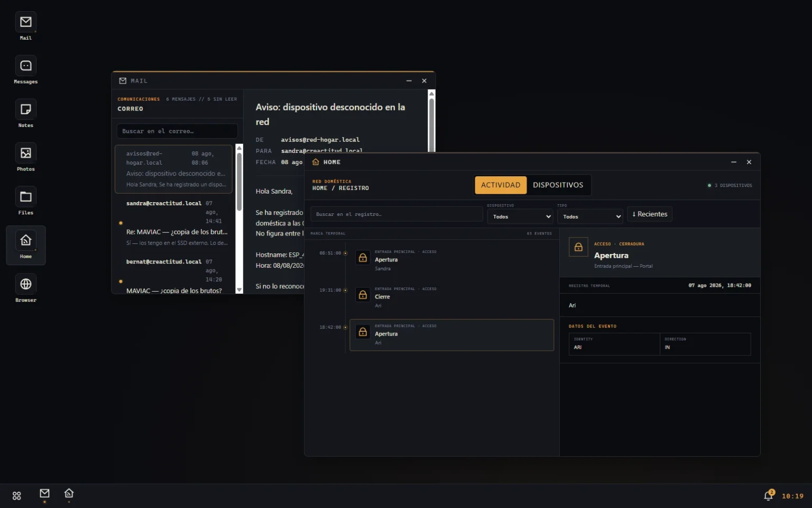Select the 18:42:00 Apertura event by Ari

[452, 334]
